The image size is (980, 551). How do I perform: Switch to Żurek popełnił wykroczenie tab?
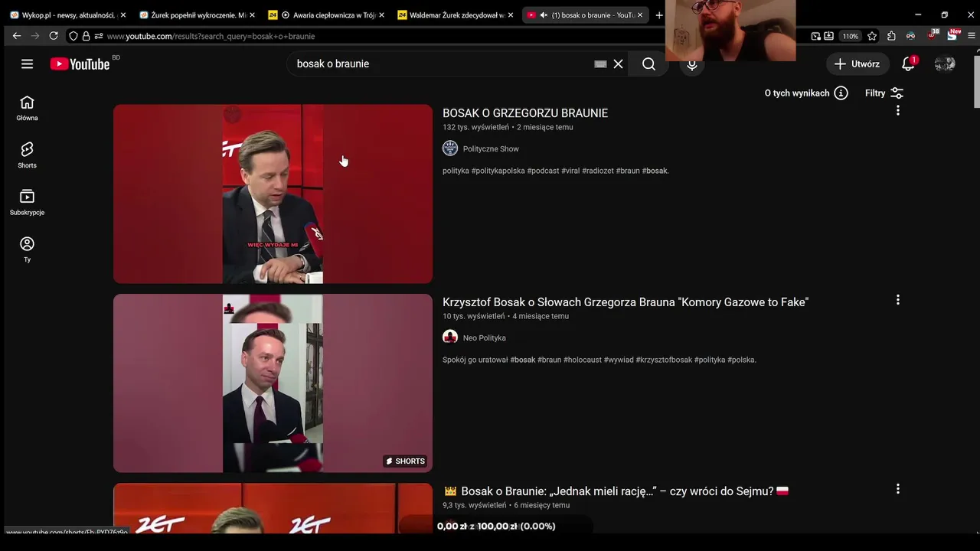(197, 15)
